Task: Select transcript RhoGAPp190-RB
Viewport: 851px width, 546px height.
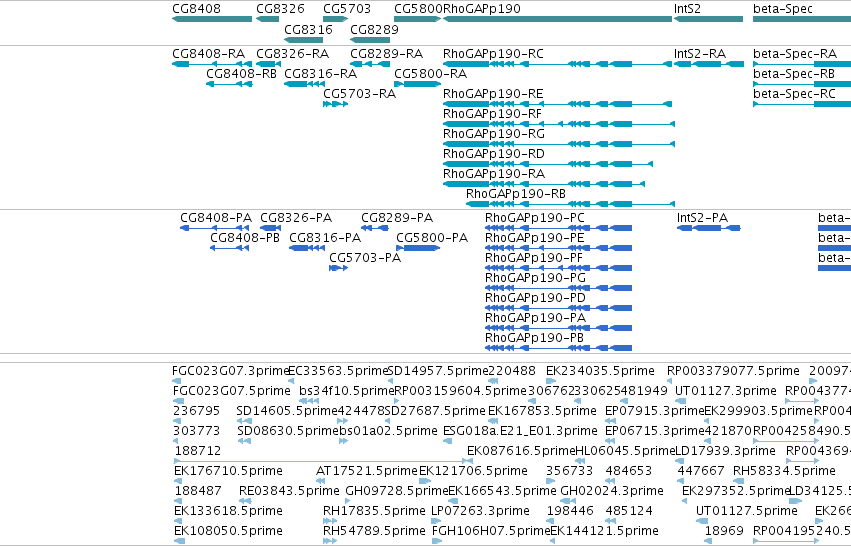Action: point(570,205)
